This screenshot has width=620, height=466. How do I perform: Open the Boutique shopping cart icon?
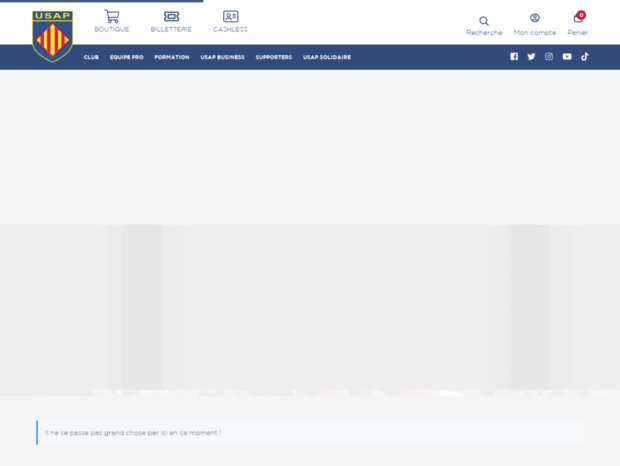pos(112,17)
